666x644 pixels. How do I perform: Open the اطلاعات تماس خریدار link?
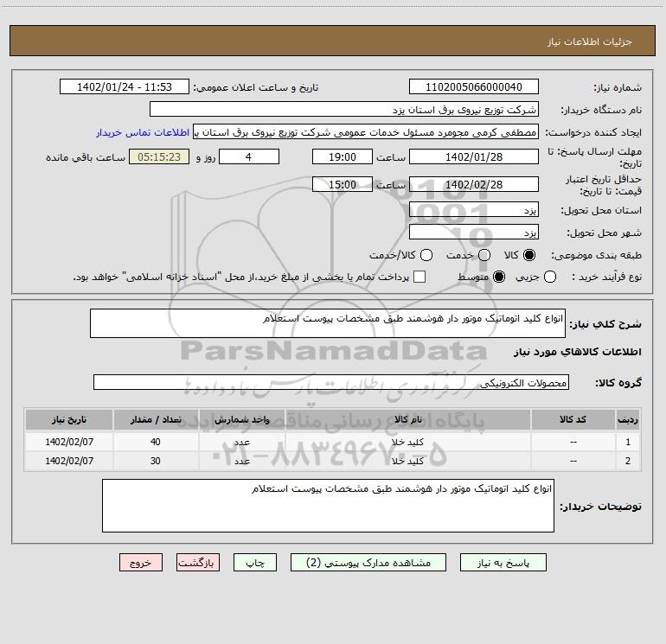[143, 132]
